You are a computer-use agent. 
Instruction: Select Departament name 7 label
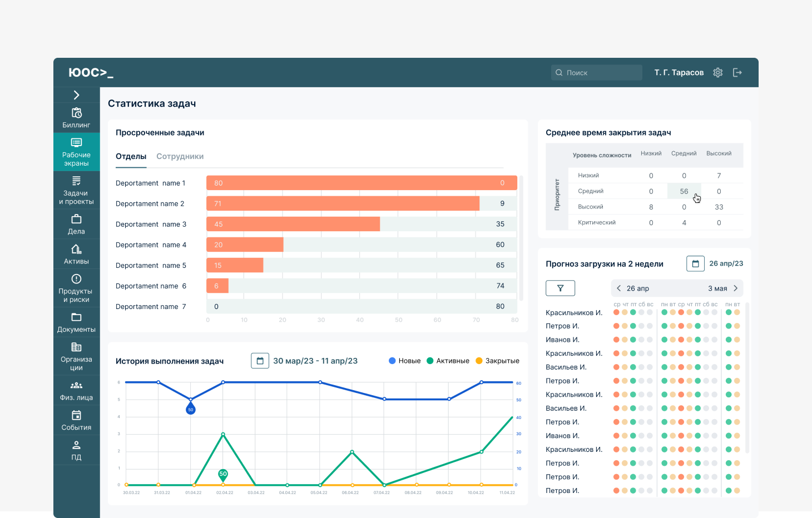(x=151, y=307)
